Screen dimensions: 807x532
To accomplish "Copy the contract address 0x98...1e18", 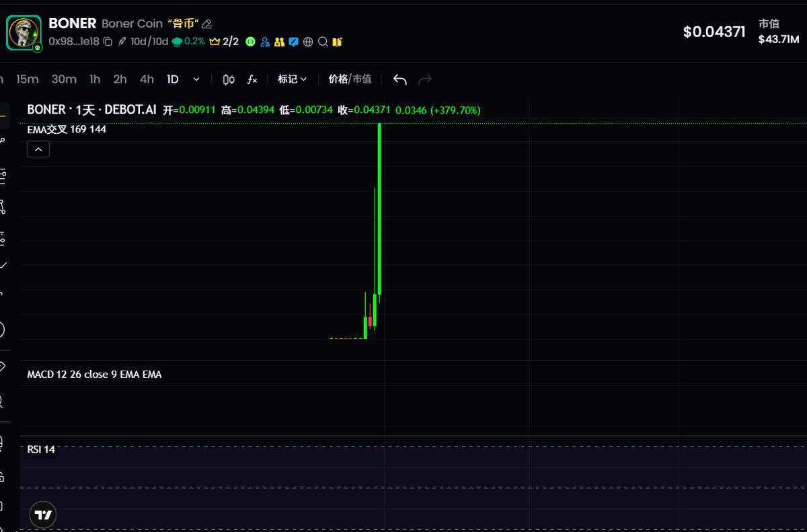I will [x=108, y=42].
